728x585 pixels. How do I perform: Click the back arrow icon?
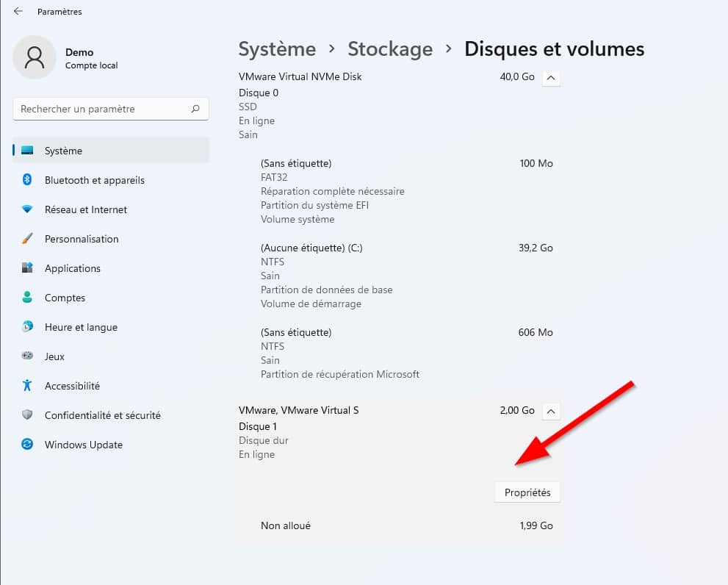click(x=18, y=12)
